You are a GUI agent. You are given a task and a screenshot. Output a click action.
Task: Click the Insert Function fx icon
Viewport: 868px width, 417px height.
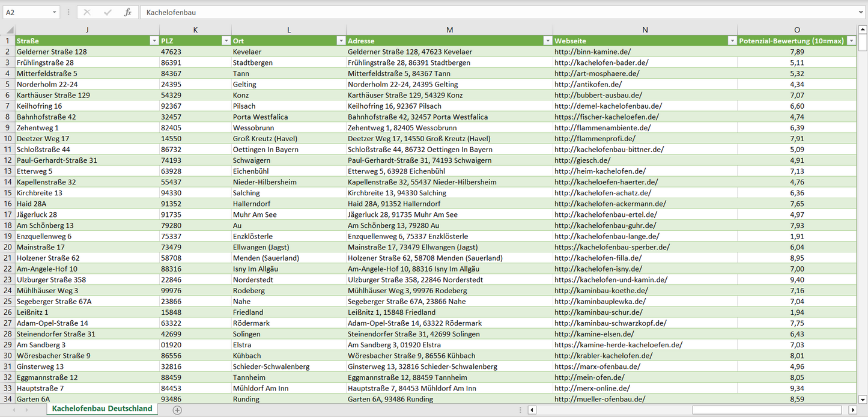pyautogui.click(x=127, y=12)
